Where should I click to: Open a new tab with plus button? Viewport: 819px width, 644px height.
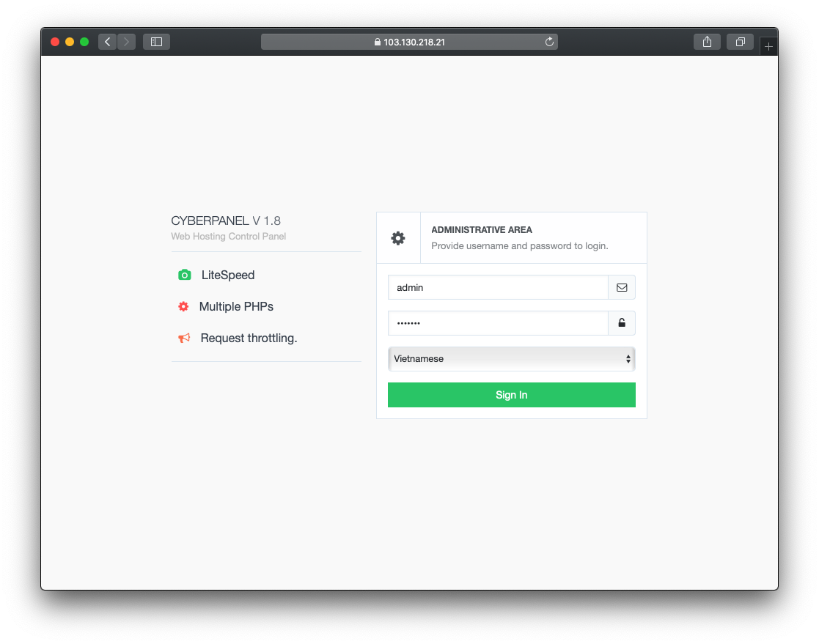[768, 46]
